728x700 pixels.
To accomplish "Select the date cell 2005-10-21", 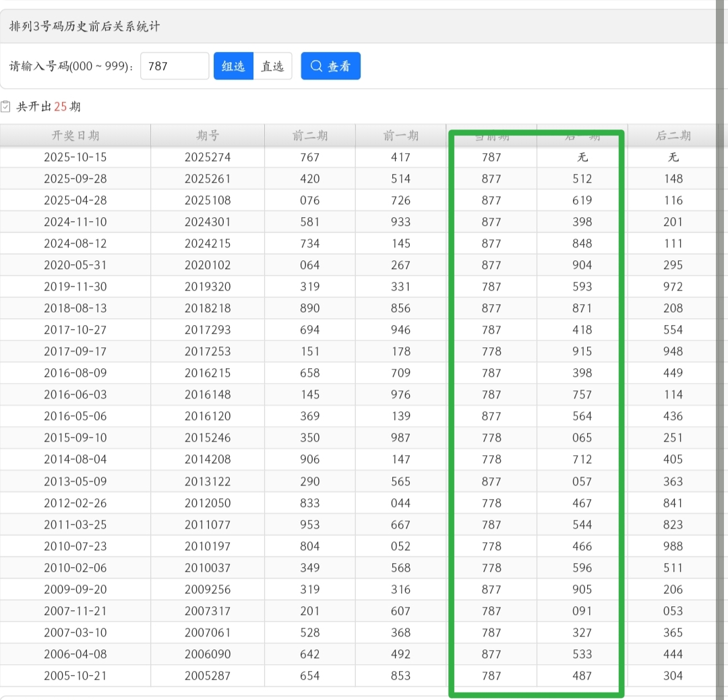I will point(75,676).
